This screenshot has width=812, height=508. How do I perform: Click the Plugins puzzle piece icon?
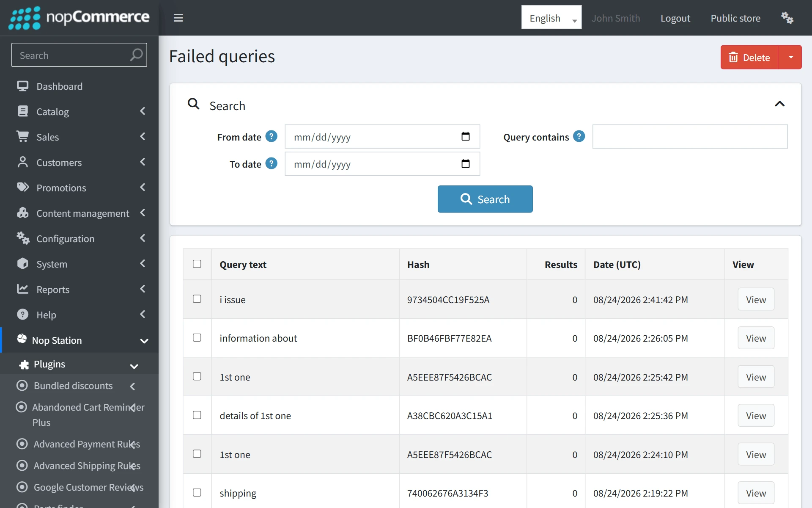click(x=24, y=364)
